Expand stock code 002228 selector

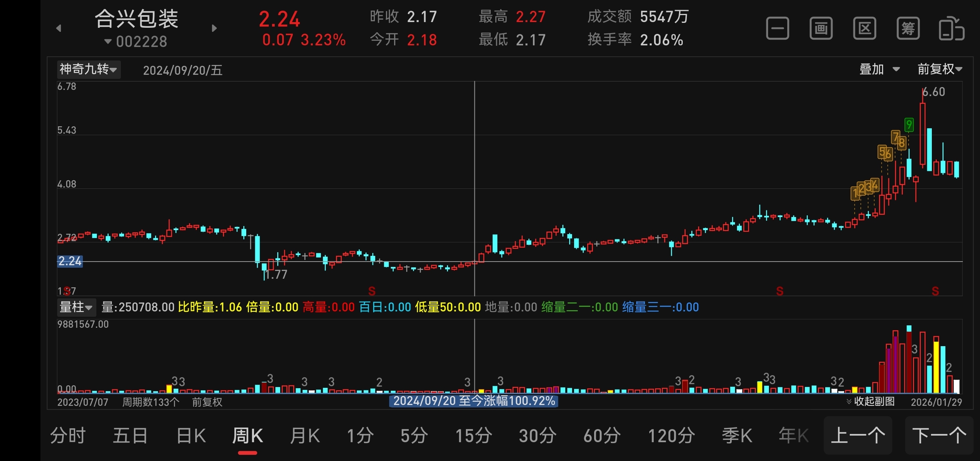tap(136, 42)
